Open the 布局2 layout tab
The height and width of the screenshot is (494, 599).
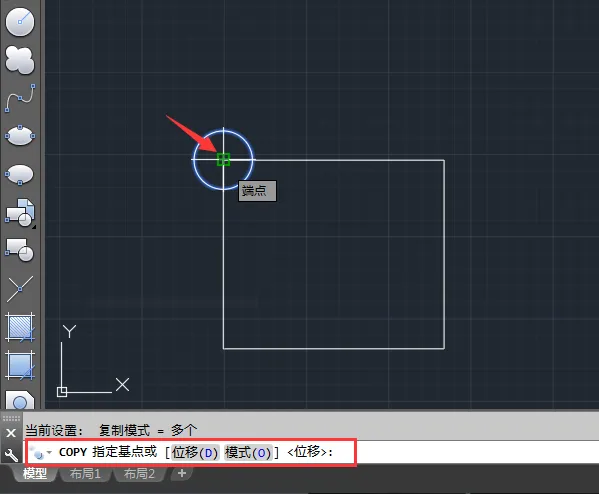[139, 474]
